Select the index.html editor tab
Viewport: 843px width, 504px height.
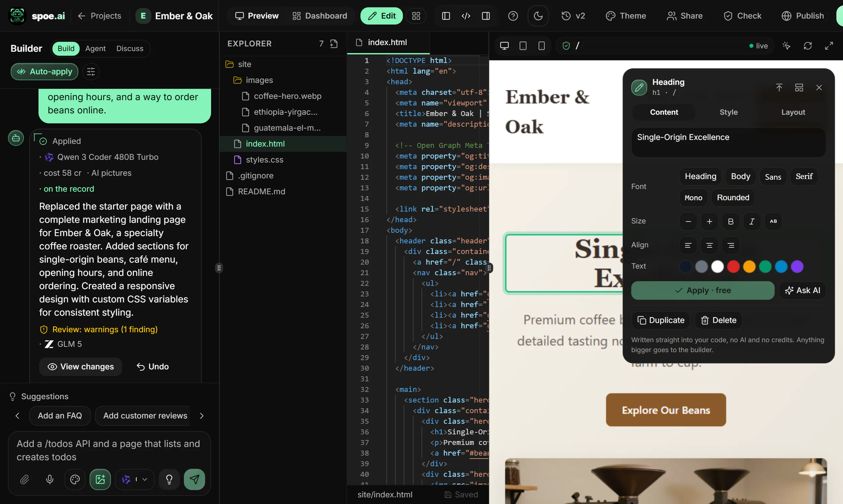388,42
